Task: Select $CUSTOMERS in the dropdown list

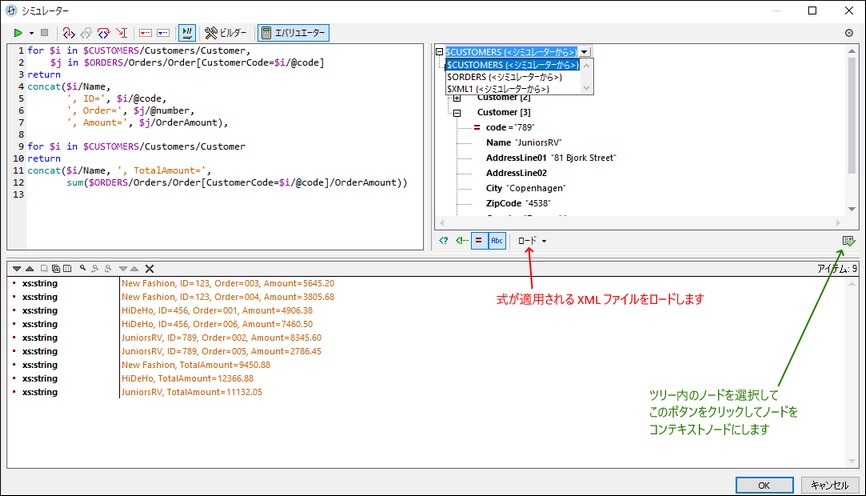Action: 513,65
